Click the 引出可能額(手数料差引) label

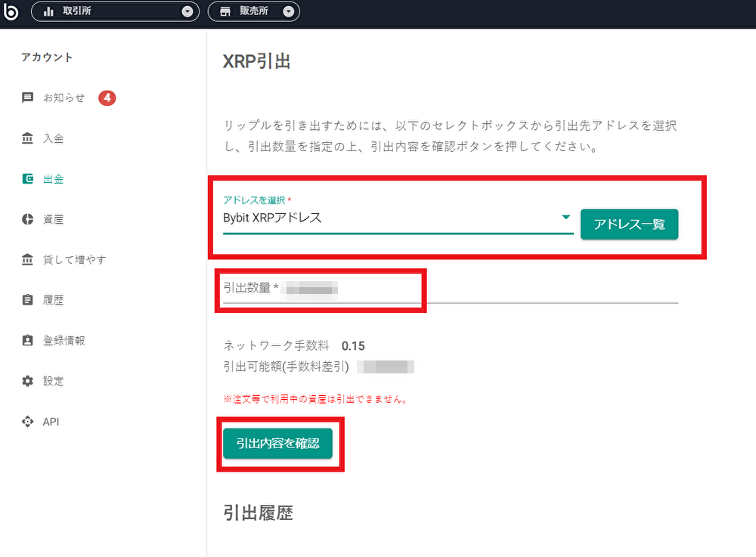click(286, 367)
